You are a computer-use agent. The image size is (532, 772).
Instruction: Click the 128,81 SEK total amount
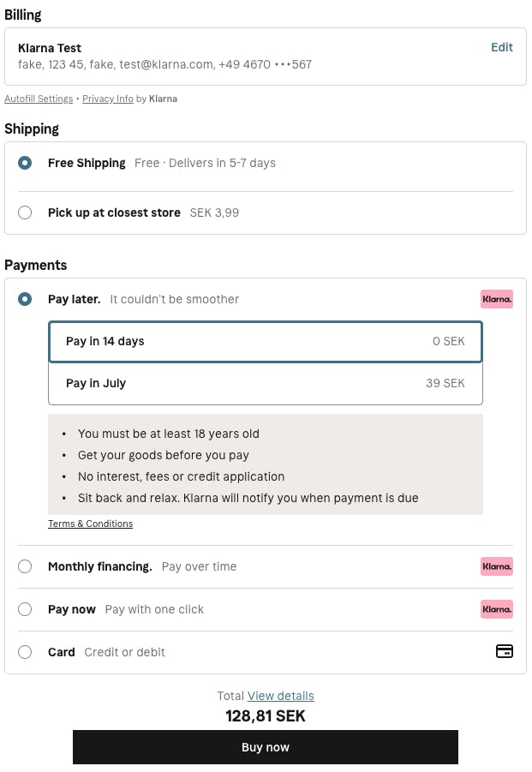coord(266,715)
